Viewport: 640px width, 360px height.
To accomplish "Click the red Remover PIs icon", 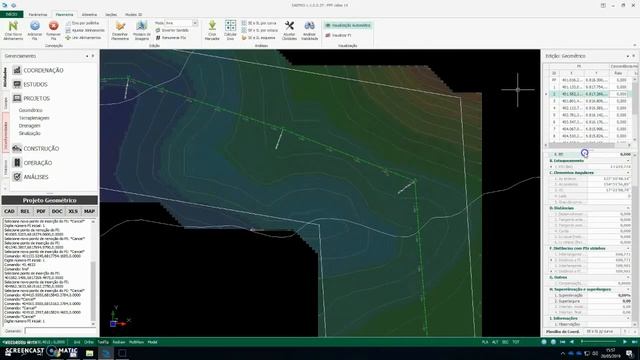I will point(53,27).
